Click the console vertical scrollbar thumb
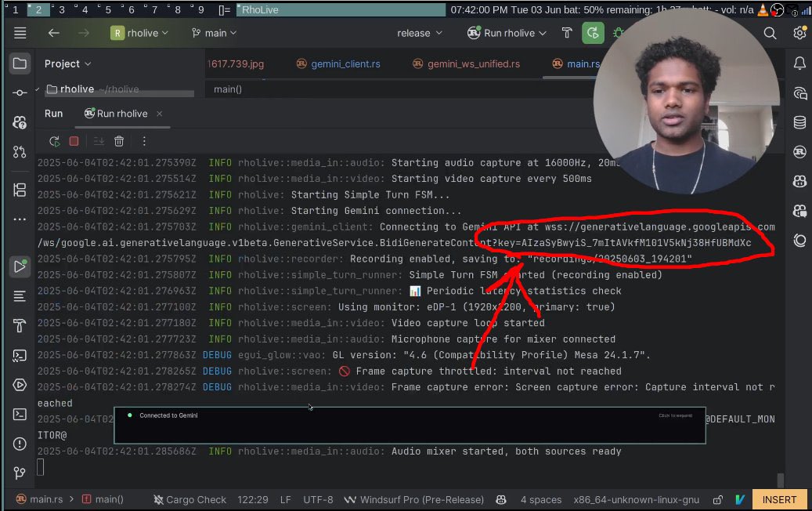This screenshot has width=812, height=511. click(781, 480)
